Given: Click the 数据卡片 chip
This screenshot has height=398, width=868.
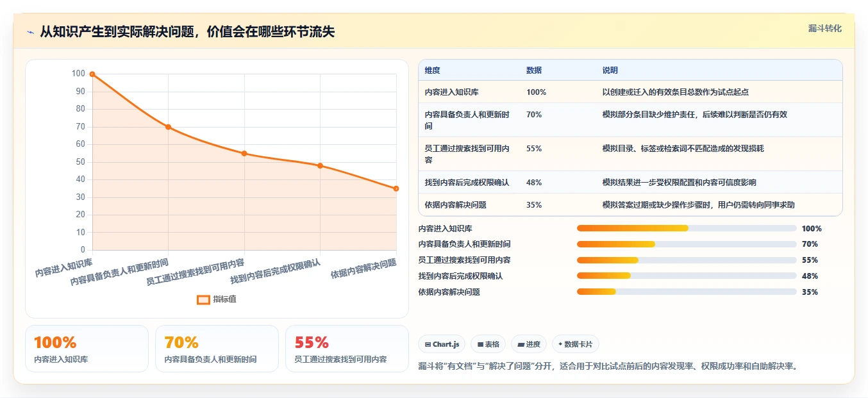Looking at the screenshot, I should tap(576, 344).
